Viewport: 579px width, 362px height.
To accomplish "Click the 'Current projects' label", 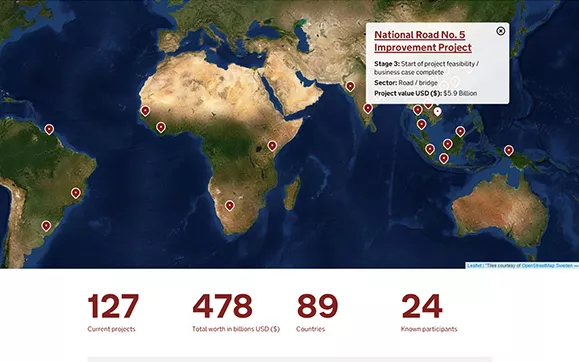I will pos(112,329).
